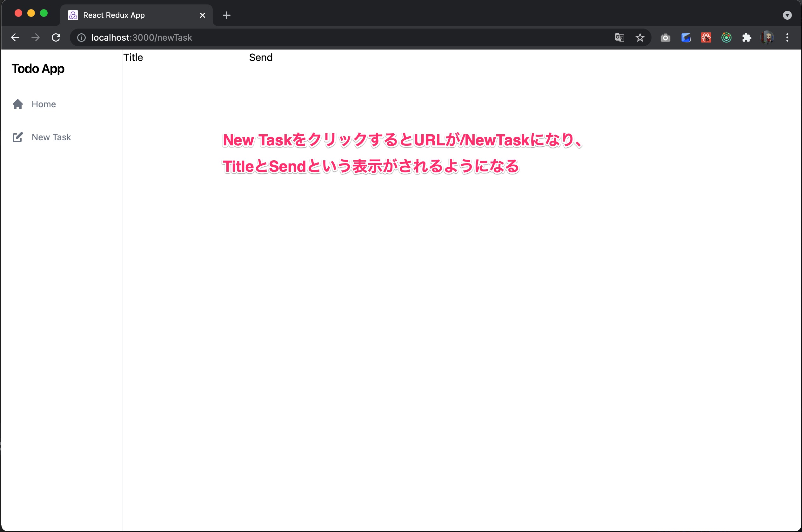Click the camera screenshot extension icon
Screen dimensions: 802x532
pyautogui.click(x=665, y=38)
